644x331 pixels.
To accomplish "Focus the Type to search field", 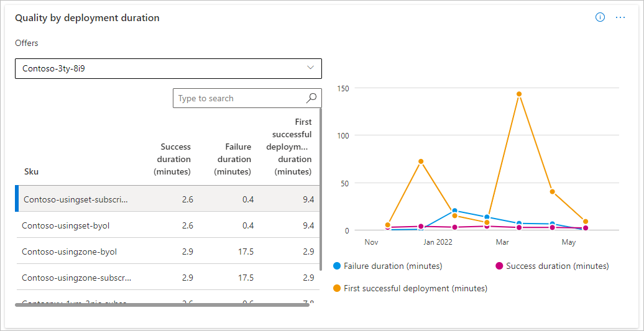I will pyautogui.click(x=239, y=98).
